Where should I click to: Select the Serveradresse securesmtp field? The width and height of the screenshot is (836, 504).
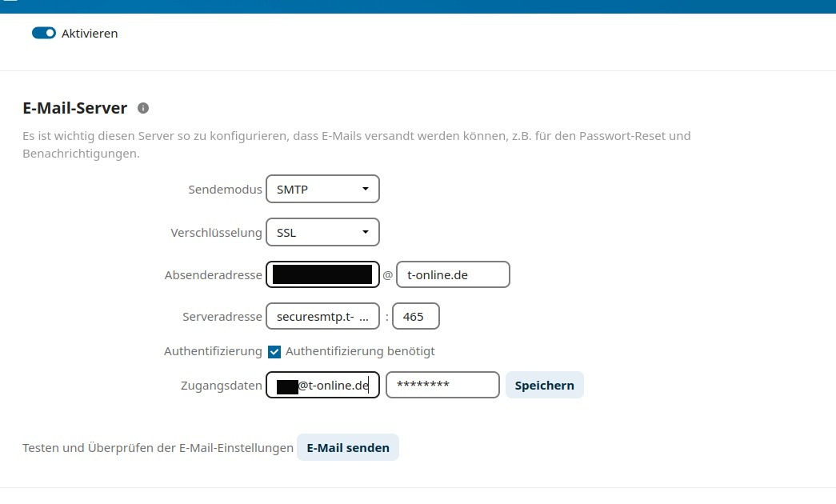click(322, 317)
